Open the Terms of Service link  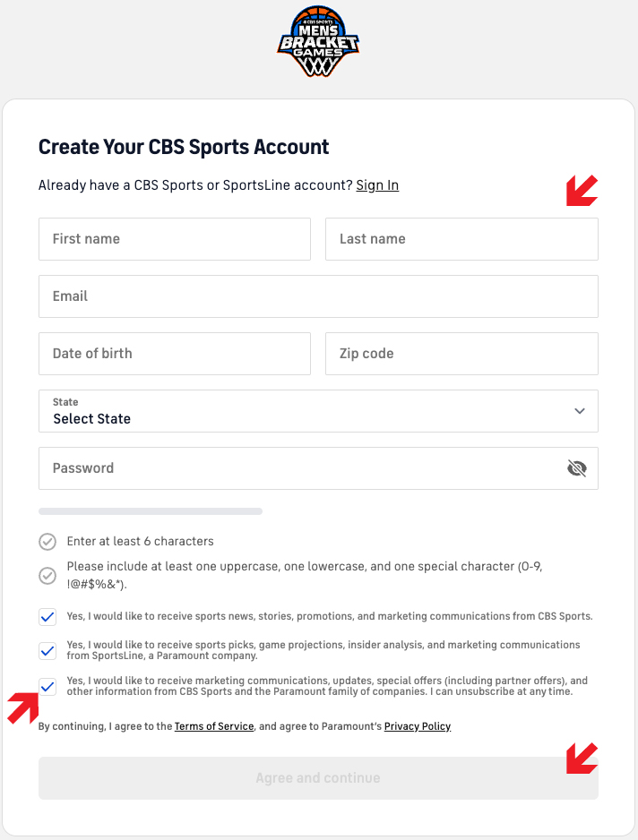[214, 727]
